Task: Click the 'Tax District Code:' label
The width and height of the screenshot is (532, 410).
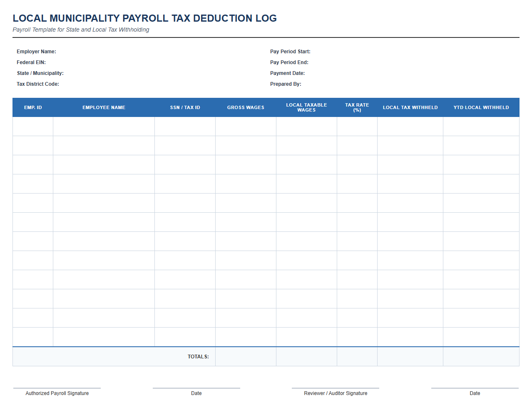Action: 38,84
